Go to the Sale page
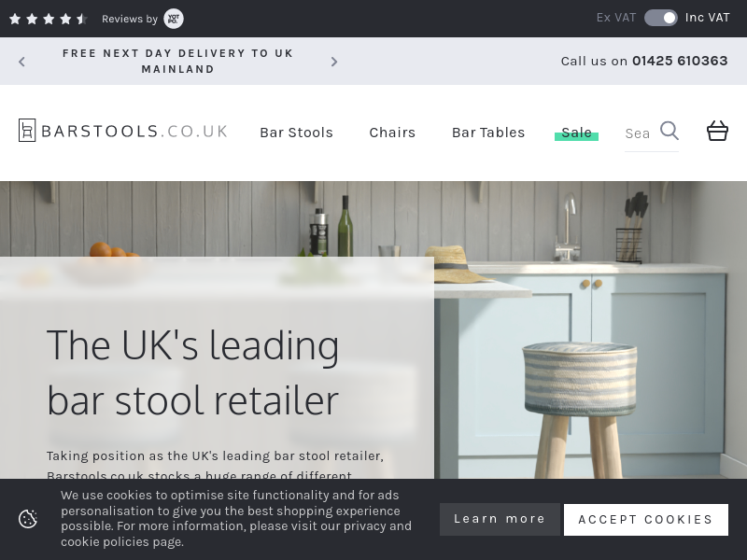 pos(576,133)
